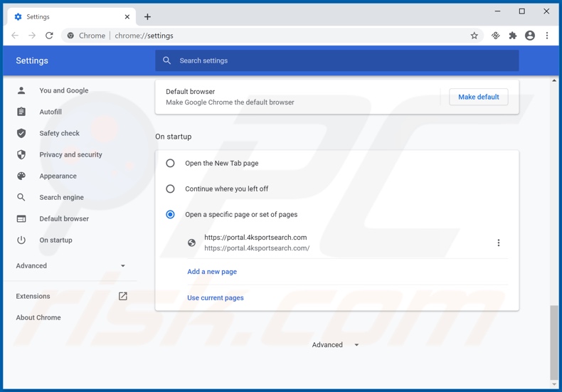Image resolution: width=562 pixels, height=392 pixels.
Task: Open Extensions page from sidebar
Action: [33, 296]
